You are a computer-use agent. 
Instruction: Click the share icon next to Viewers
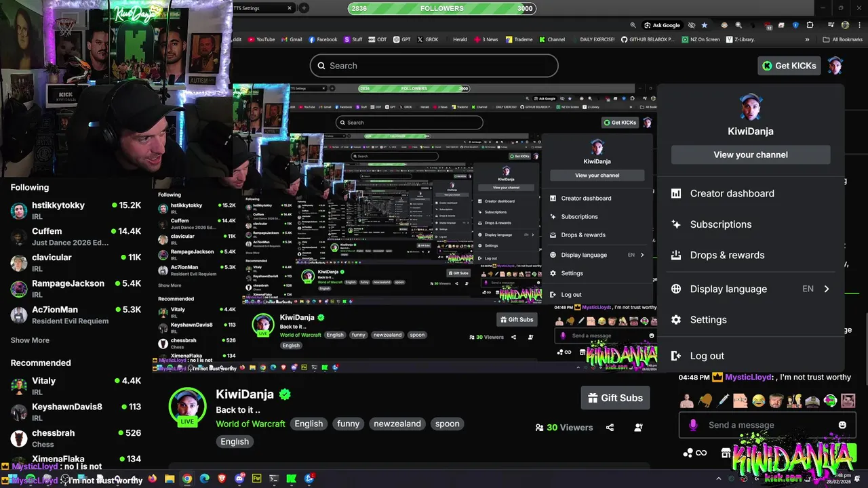[x=610, y=428]
